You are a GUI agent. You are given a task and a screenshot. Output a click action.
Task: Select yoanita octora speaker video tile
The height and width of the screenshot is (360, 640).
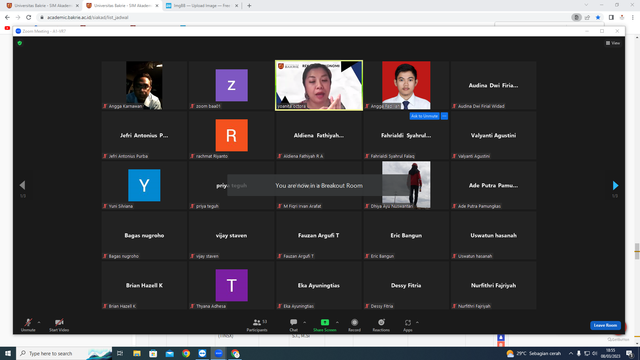(x=319, y=85)
